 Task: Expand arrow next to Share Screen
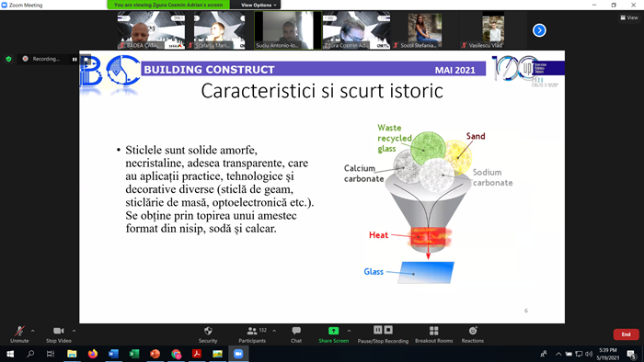(x=349, y=331)
